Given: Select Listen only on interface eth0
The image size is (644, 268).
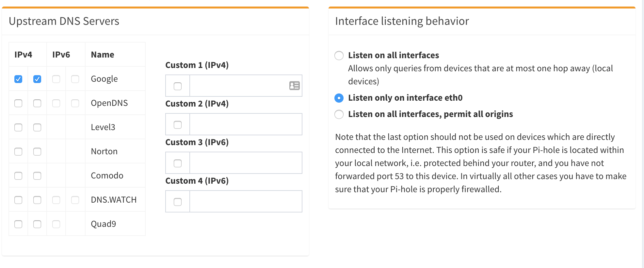Looking at the screenshot, I should pyautogui.click(x=339, y=98).
